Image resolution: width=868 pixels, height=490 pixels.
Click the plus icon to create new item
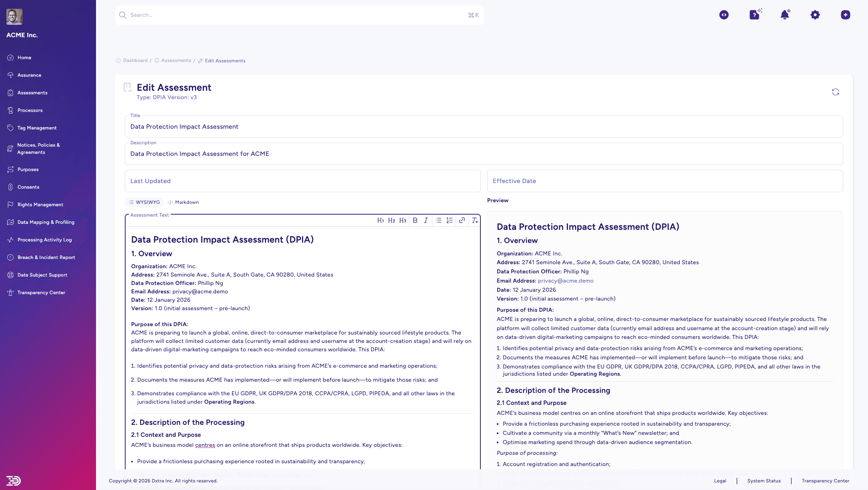[x=845, y=15]
